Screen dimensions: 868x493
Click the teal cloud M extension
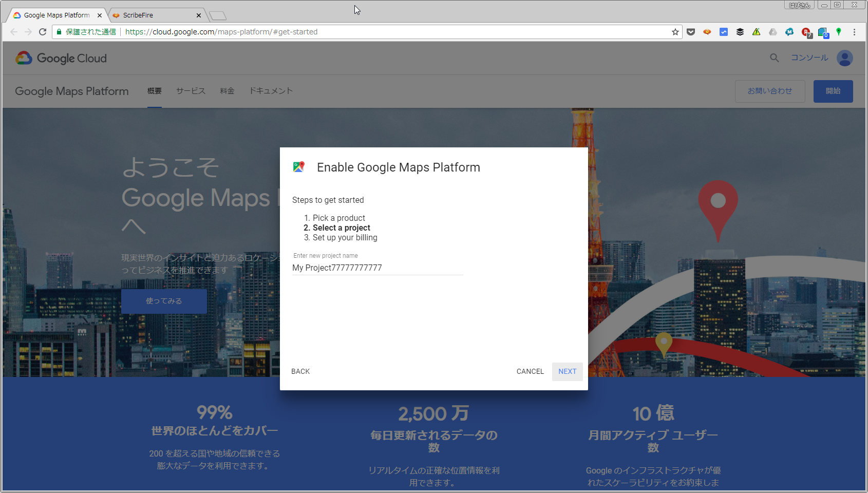coord(789,32)
